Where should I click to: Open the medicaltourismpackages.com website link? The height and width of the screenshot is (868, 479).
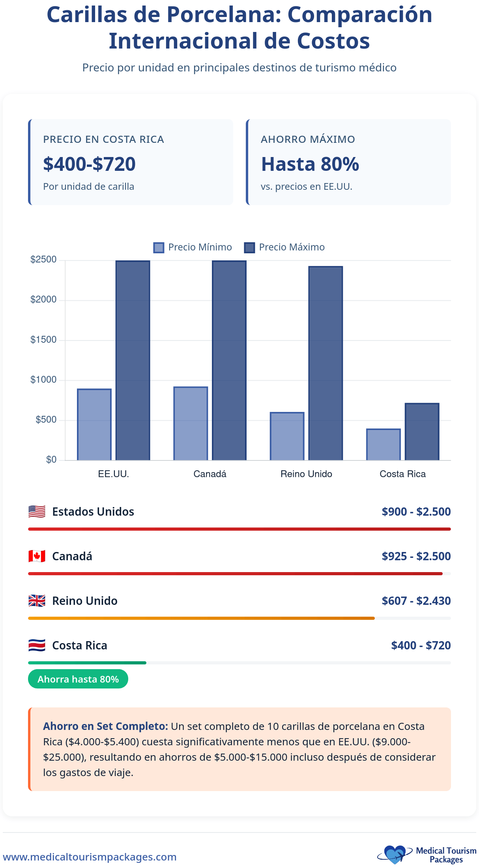click(90, 857)
